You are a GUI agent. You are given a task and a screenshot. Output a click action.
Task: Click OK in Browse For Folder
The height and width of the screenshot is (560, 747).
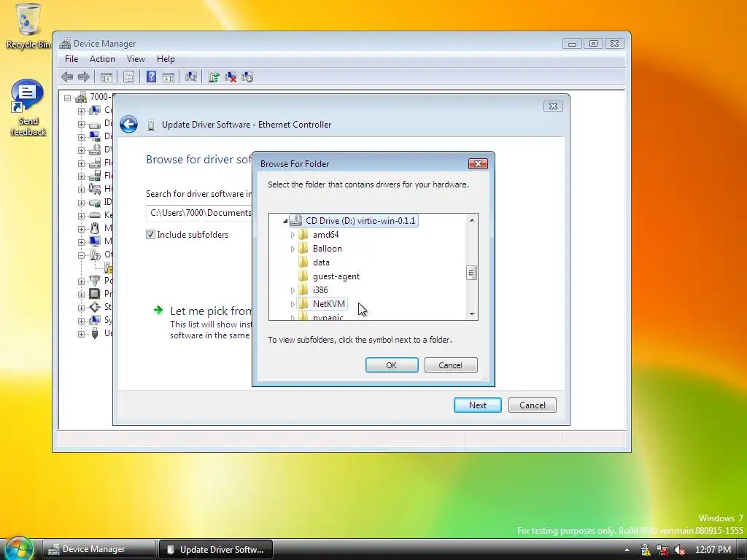point(392,365)
